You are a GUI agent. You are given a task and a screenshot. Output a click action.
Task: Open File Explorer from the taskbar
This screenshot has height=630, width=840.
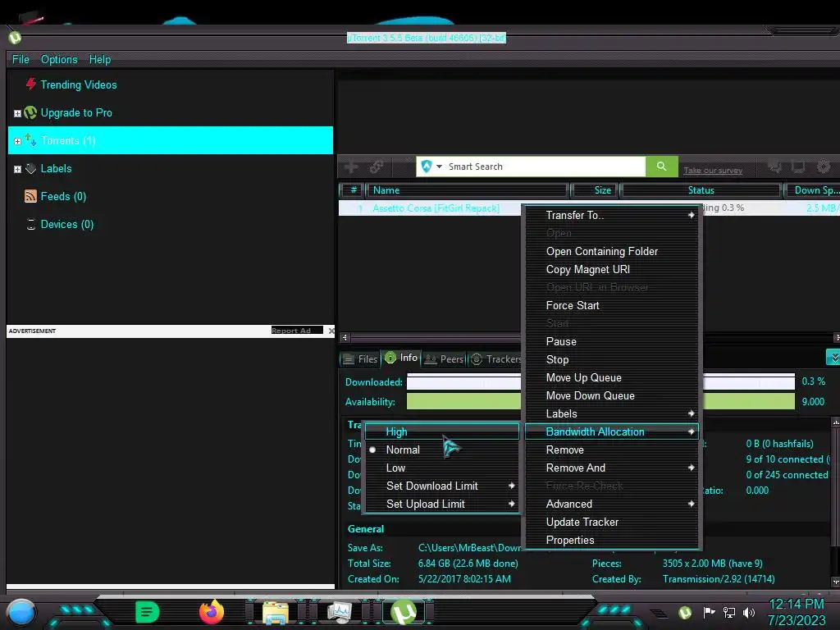pos(276,612)
